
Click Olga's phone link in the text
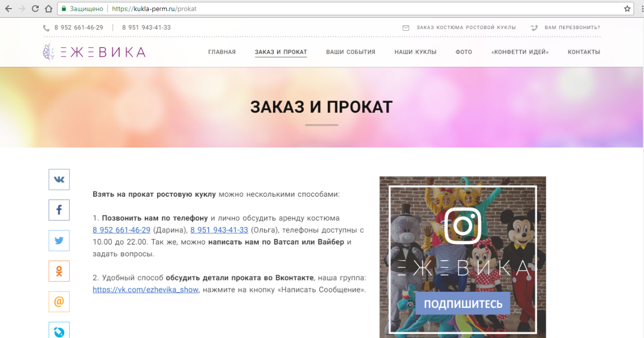(x=219, y=230)
